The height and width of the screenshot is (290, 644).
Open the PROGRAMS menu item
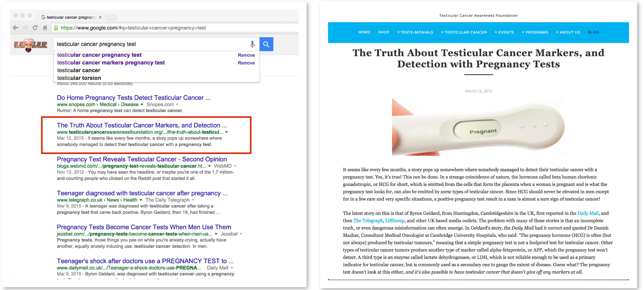tap(535, 32)
